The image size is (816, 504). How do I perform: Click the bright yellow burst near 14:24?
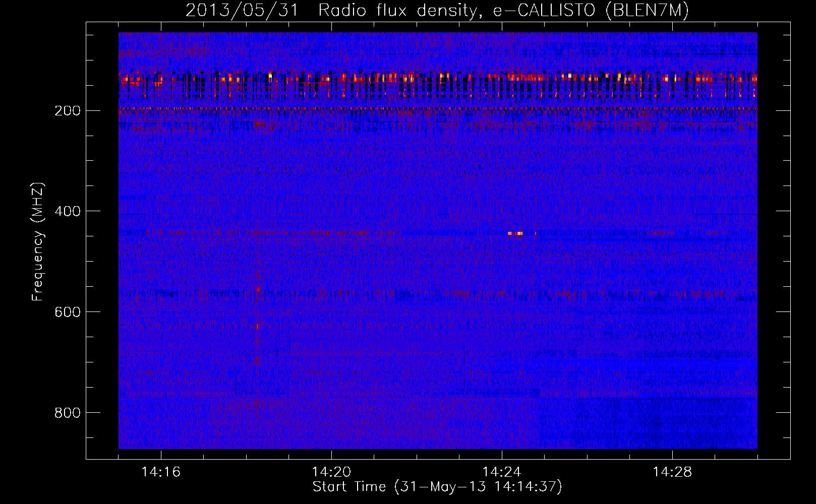515,233
